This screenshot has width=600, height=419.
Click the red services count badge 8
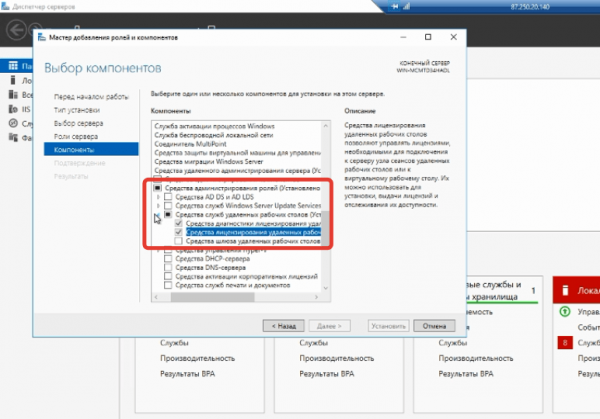pos(565,342)
